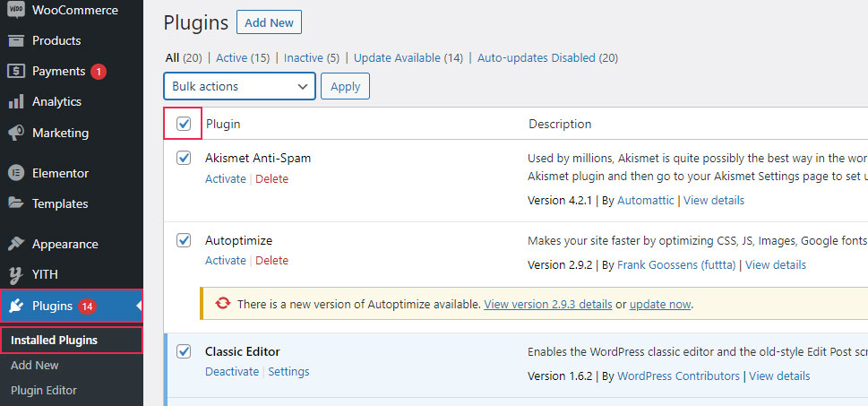Open WordPress Contributors author link

[x=678, y=376]
